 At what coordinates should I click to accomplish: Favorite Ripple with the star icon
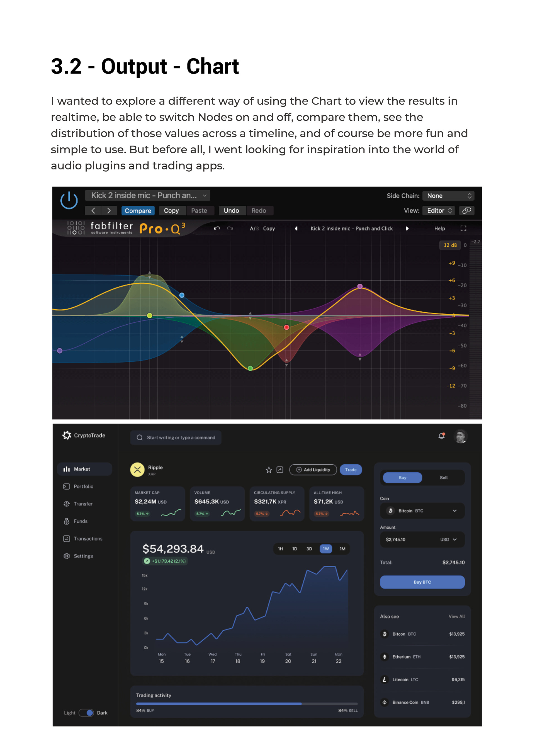point(269,470)
